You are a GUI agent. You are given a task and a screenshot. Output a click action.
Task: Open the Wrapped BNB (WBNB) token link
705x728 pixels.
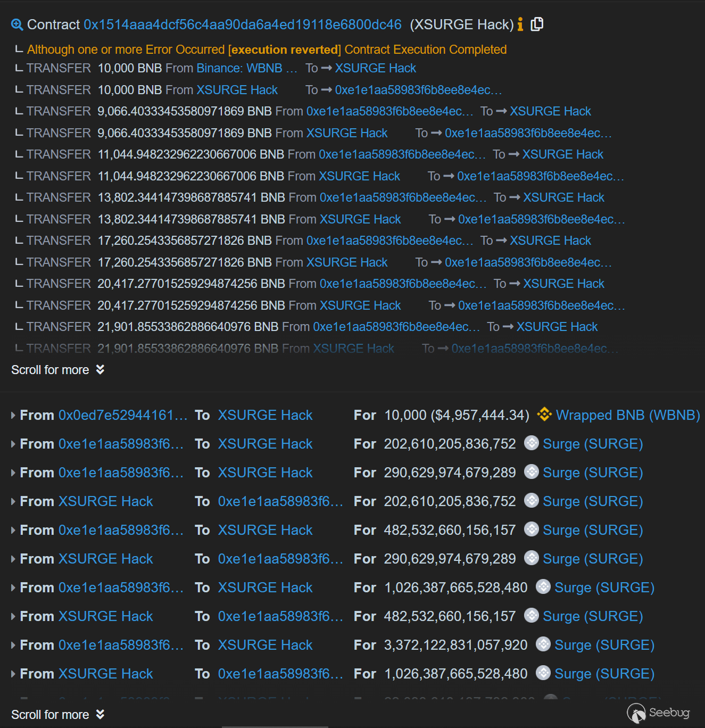(x=628, y=415)
